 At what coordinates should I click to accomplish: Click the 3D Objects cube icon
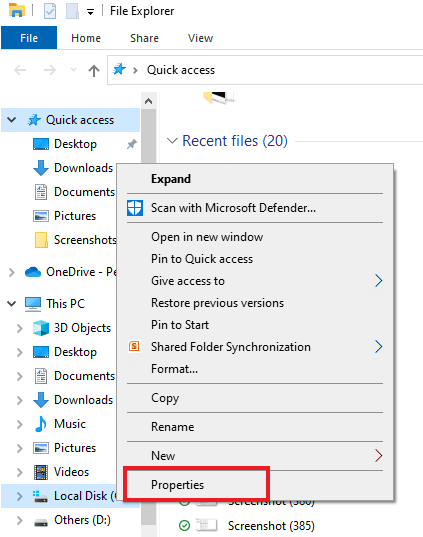pos(41,328)
